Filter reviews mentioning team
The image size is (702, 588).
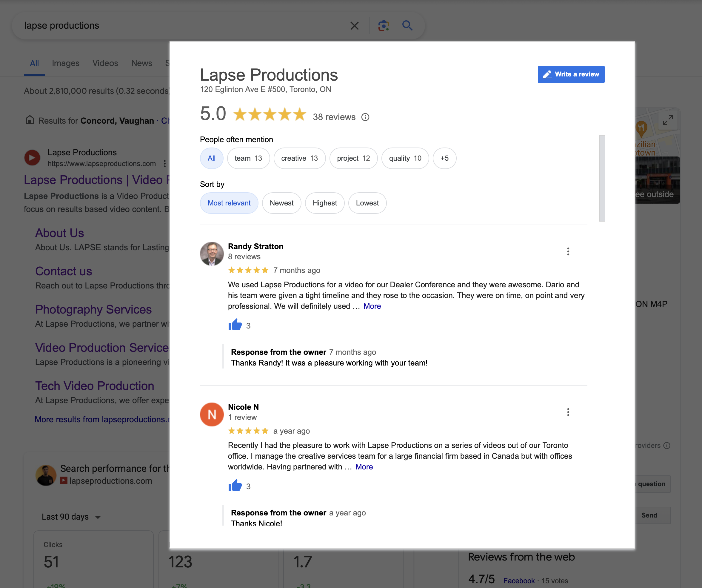point(248,158)
